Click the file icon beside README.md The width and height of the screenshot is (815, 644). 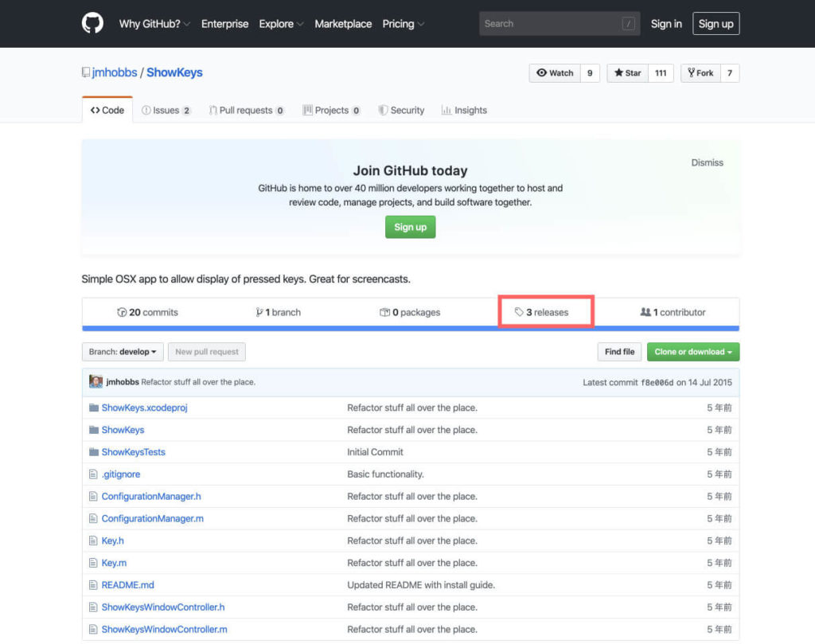93,585
